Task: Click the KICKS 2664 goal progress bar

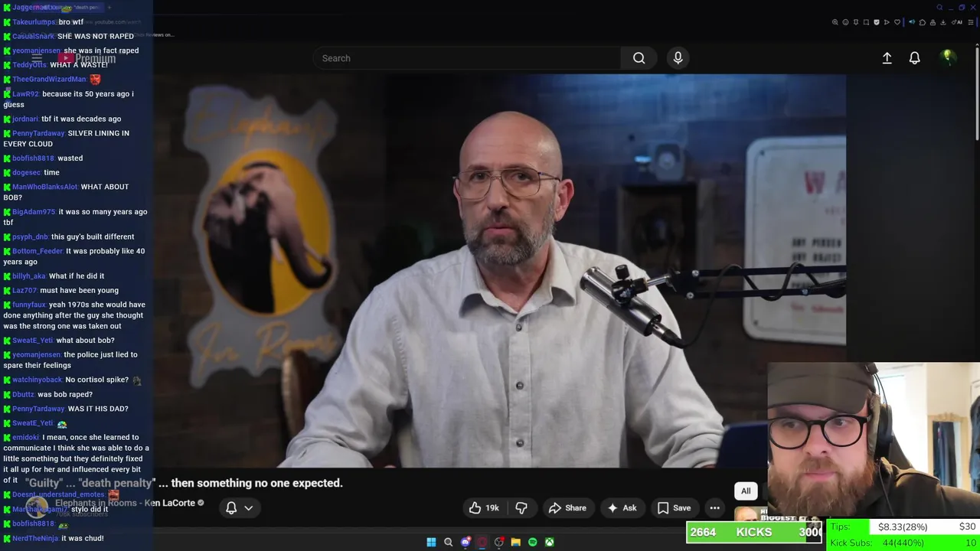Action: tap(754, 532)
